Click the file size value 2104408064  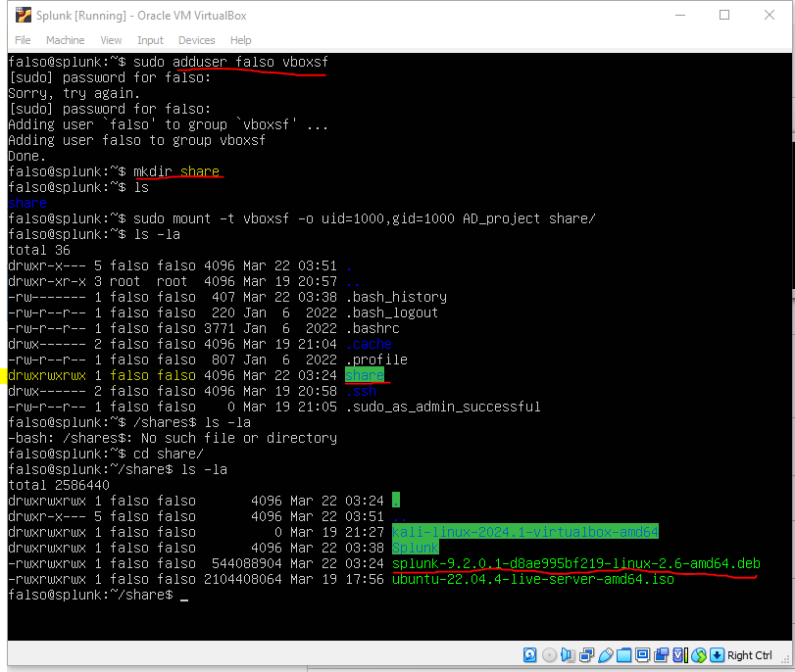point(243,579)
